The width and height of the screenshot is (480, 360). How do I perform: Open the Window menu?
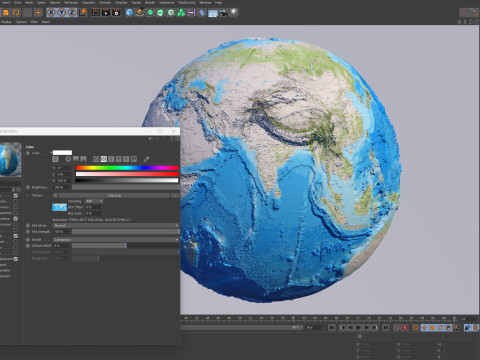205,2
